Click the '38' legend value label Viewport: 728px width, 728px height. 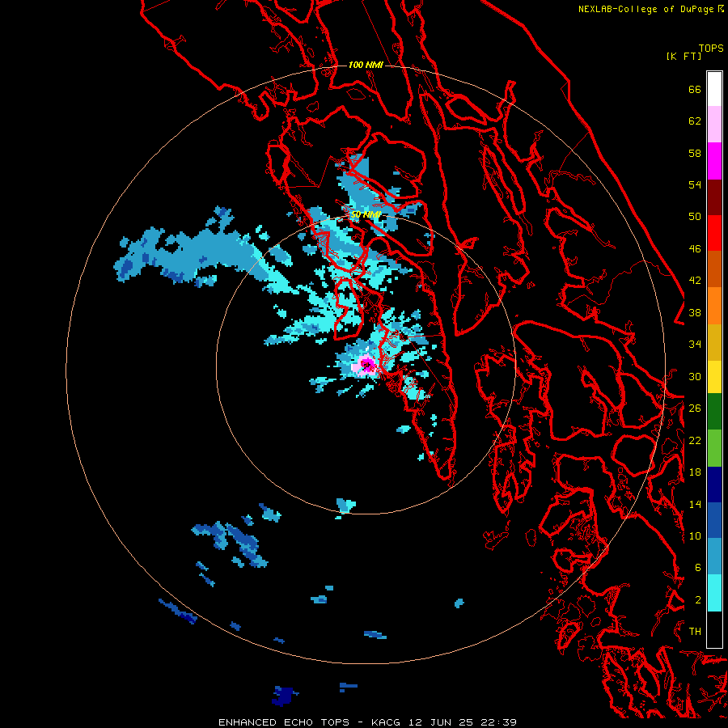(x=695, y=313)
